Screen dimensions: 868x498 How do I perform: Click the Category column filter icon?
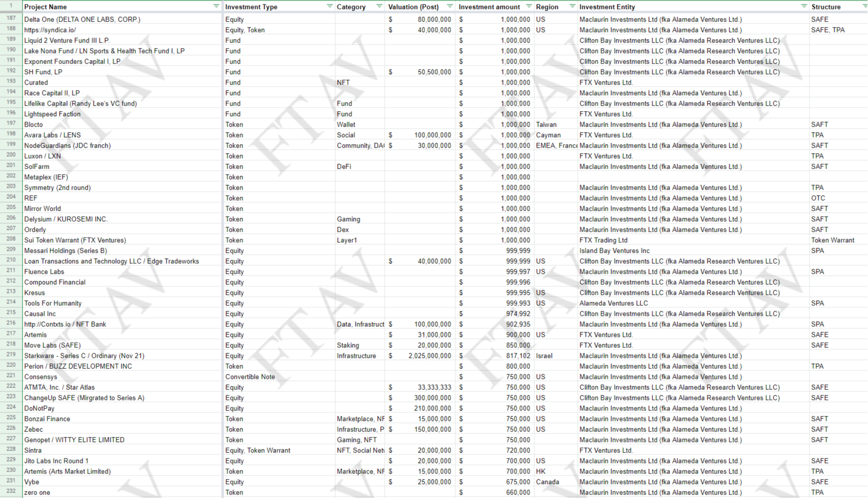pos(379,7)
